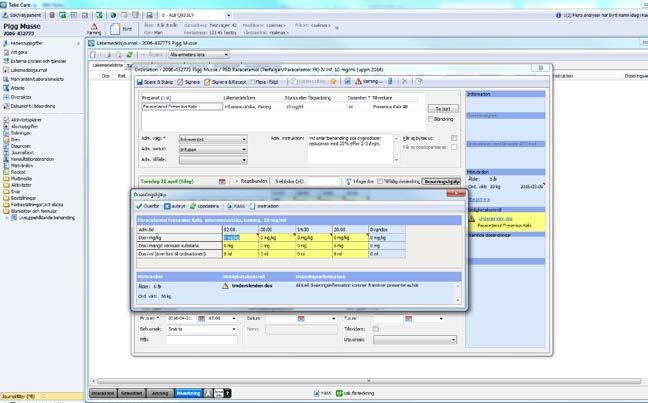Image resolution: width=648 pixels, height=403 pixels.
Task: Click Avbryt in the Doseringshjälp toolbar
Action: tap(174, 206)
